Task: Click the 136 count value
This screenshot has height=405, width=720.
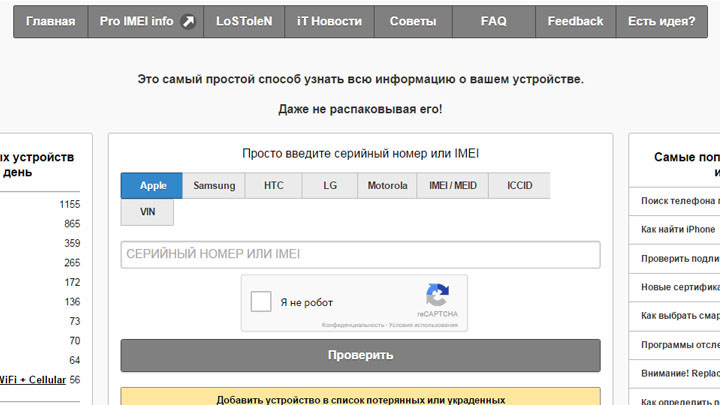Action: 72,302
